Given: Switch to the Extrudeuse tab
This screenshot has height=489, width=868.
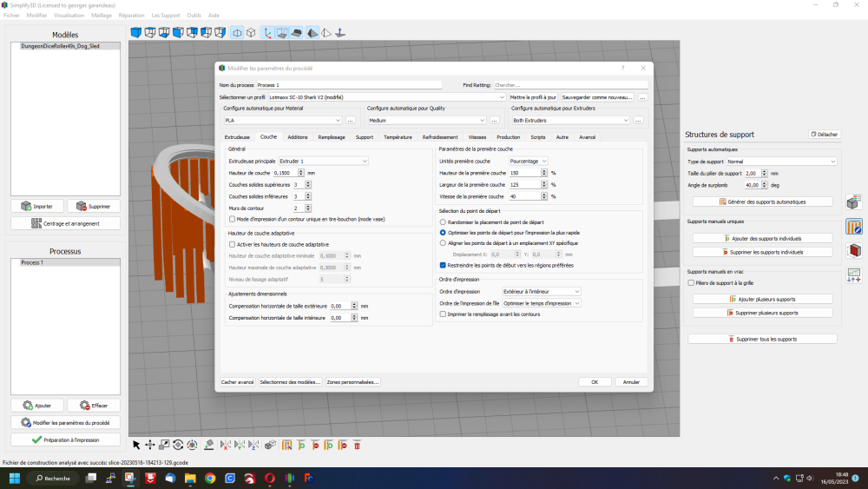Looking at the screenshot, I should pos(237,137).
